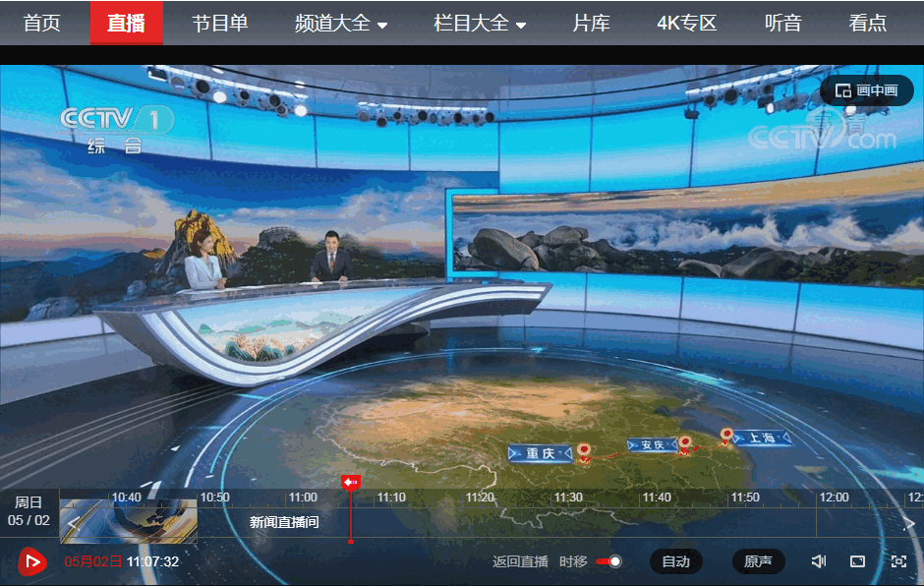Click the red timeline position marker
This screenshot has width=924, height=586.
(x=351, y=484)
